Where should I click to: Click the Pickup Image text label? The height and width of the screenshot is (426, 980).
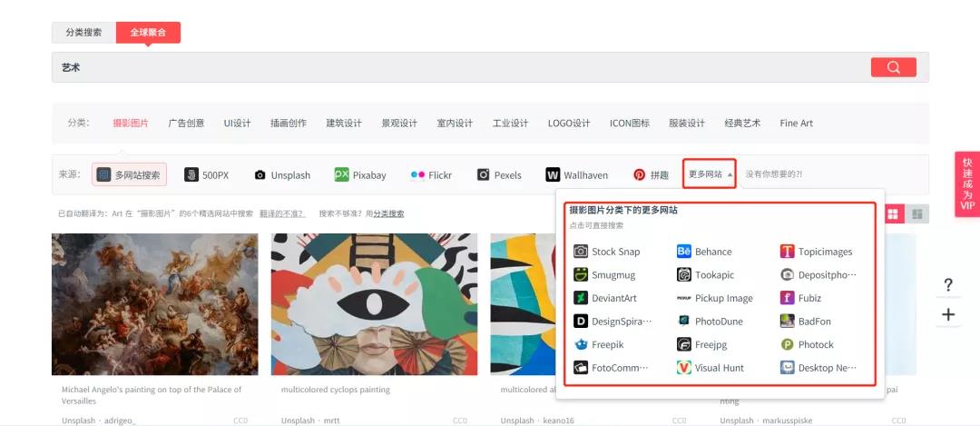click(724, 299)
